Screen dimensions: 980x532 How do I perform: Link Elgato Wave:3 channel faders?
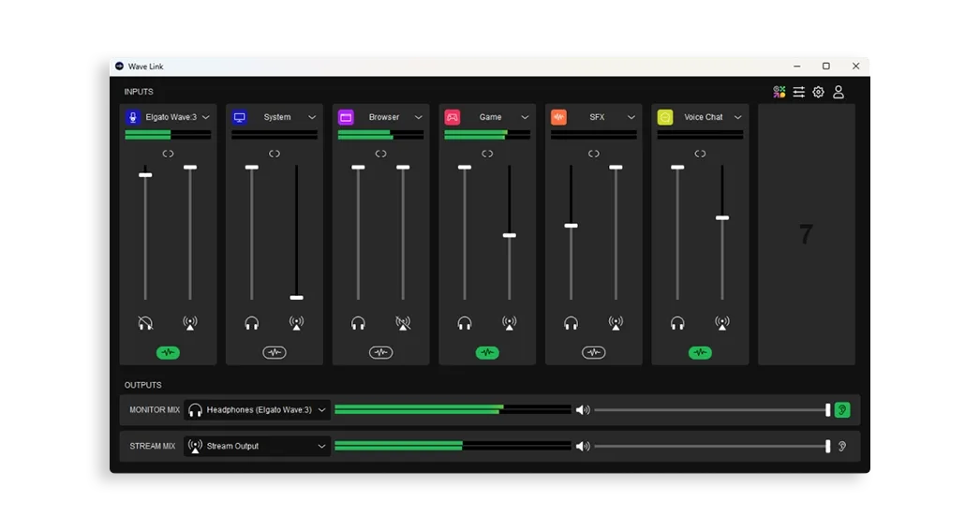168,154
